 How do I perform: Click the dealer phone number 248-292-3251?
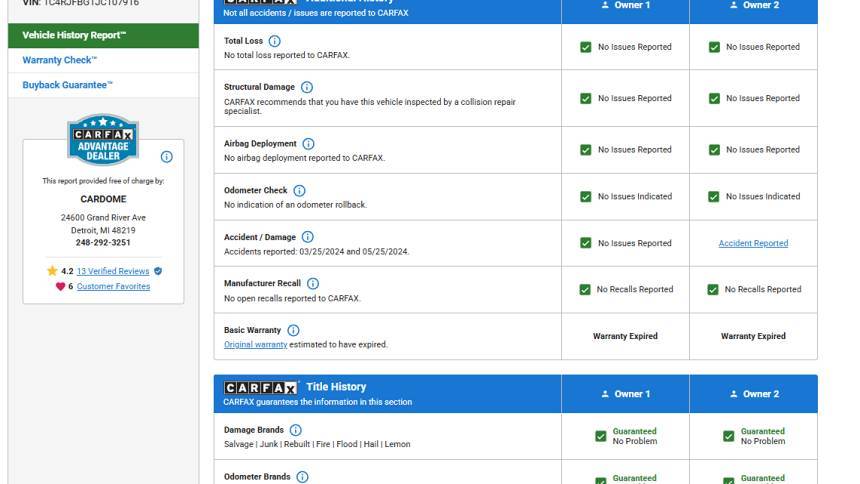[103, 243]
